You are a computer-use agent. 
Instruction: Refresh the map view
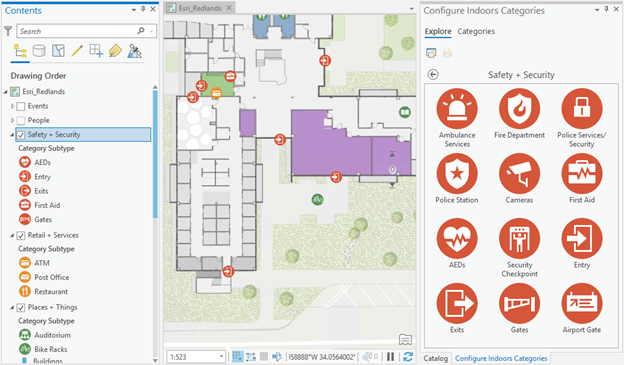click(x=408, y=357)
